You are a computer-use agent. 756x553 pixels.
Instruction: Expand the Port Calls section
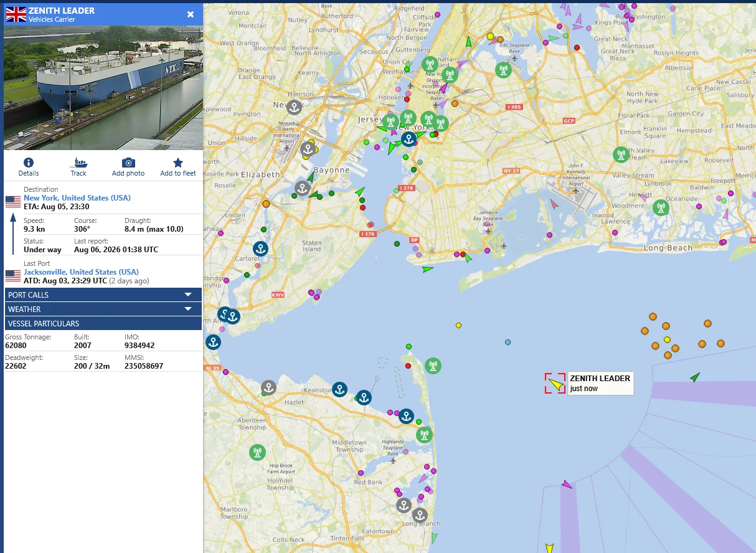(x=103, y=295)
